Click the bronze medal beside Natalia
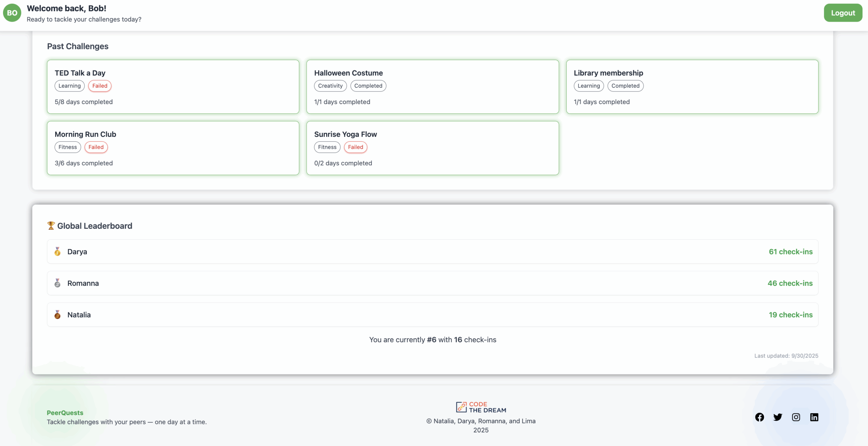 click(x=58, y=315)
